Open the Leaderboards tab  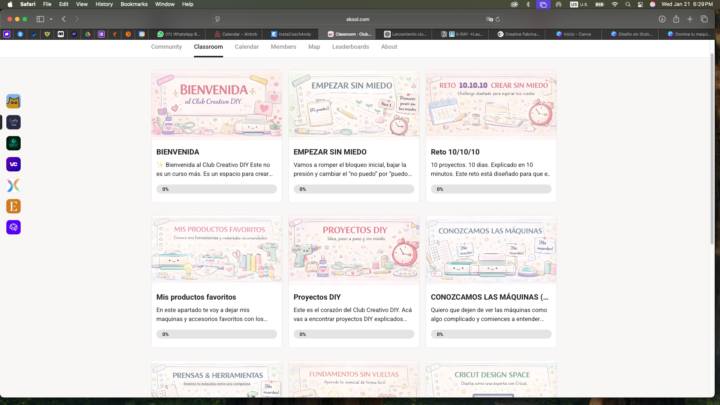[x=350, y=47]
